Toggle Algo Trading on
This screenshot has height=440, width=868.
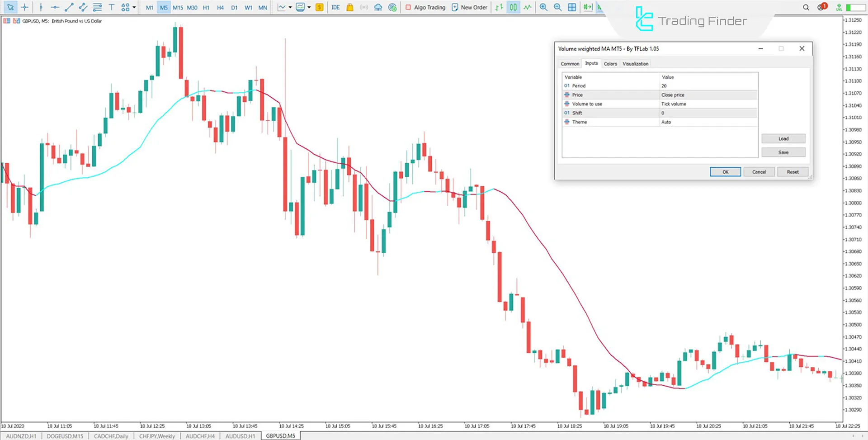point(425,7)
